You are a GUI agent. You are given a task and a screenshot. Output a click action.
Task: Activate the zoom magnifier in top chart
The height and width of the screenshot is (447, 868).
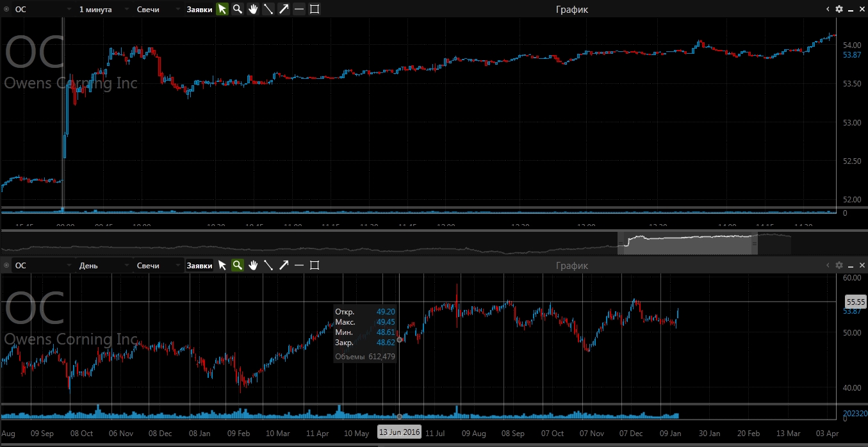pos(238,10)
